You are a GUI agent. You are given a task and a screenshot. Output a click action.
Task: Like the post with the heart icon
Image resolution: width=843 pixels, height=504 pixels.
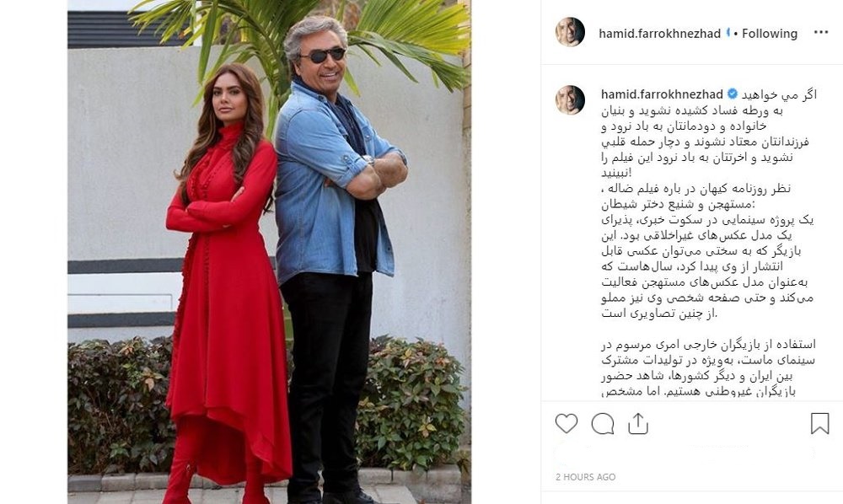tap(566, 423)
